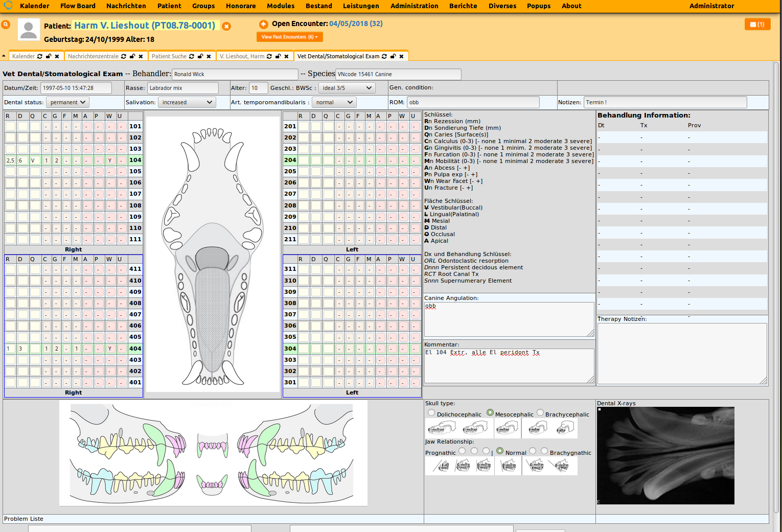
Task: Click the top-view dog skull dental diagram
Action: point(213,255)
